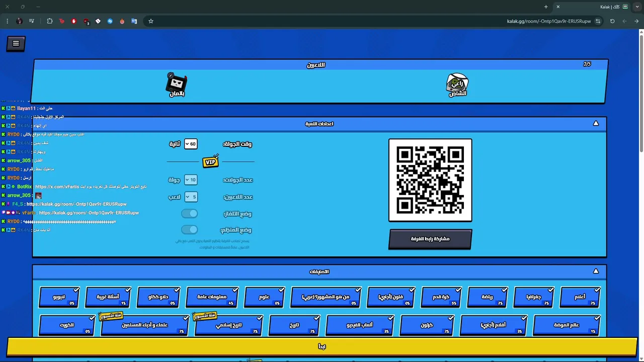The height and width of the screenshot is (362, 644).
Task: Uncheck the تاريخ category
Action: 294,325
